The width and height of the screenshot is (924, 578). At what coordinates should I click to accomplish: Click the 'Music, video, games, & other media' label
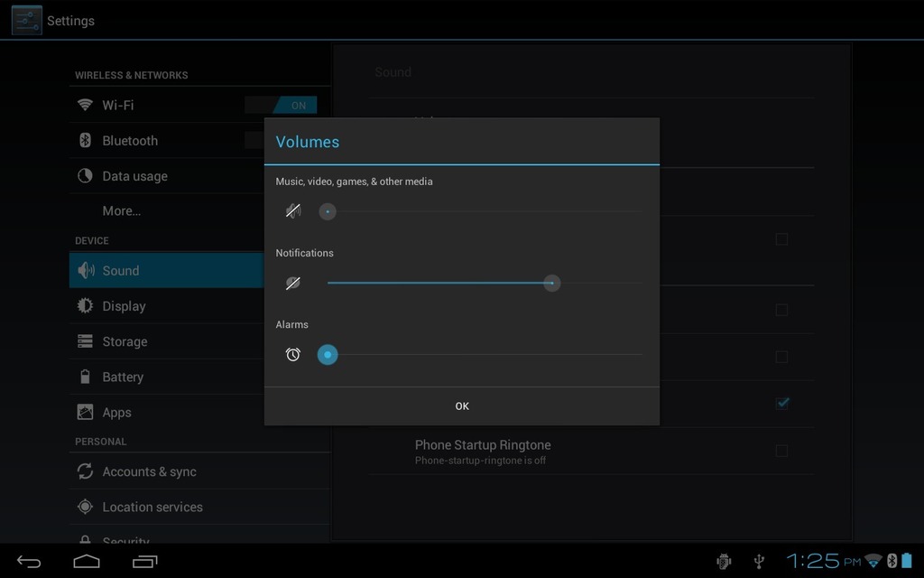354,182
